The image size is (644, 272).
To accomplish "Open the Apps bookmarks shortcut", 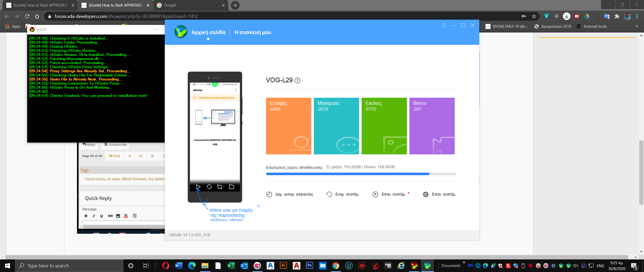I will (13, 26).
